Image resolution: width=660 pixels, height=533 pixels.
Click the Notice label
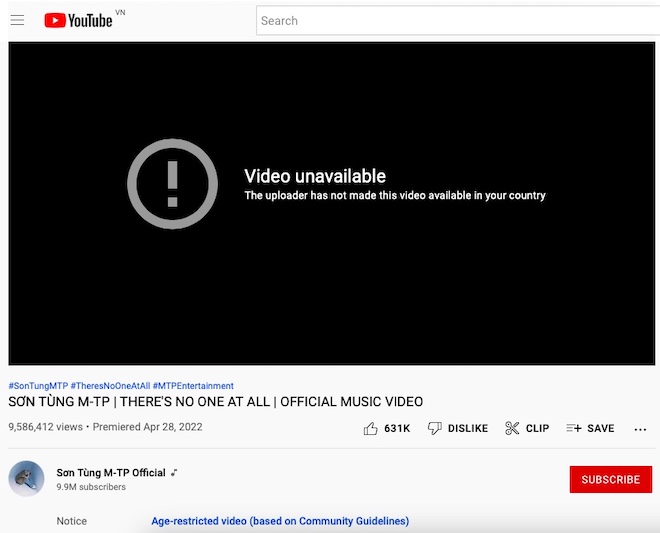[x=72, y=521]
